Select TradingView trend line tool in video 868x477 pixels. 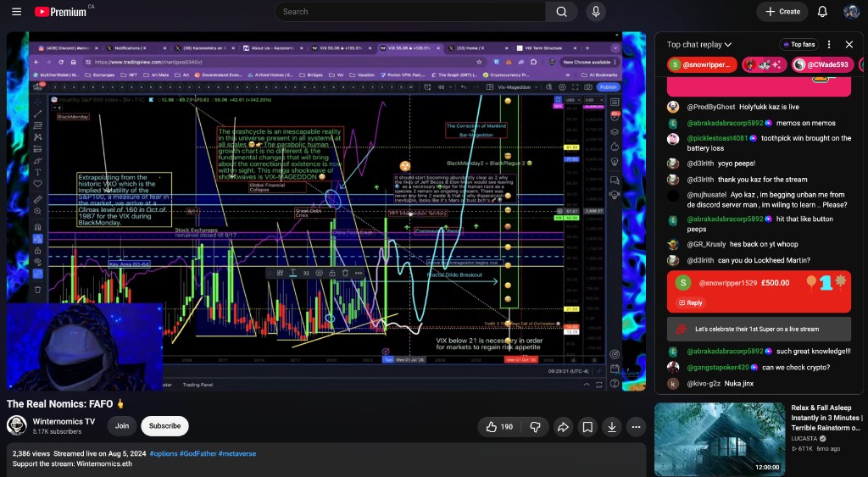[x=37, y=114]
